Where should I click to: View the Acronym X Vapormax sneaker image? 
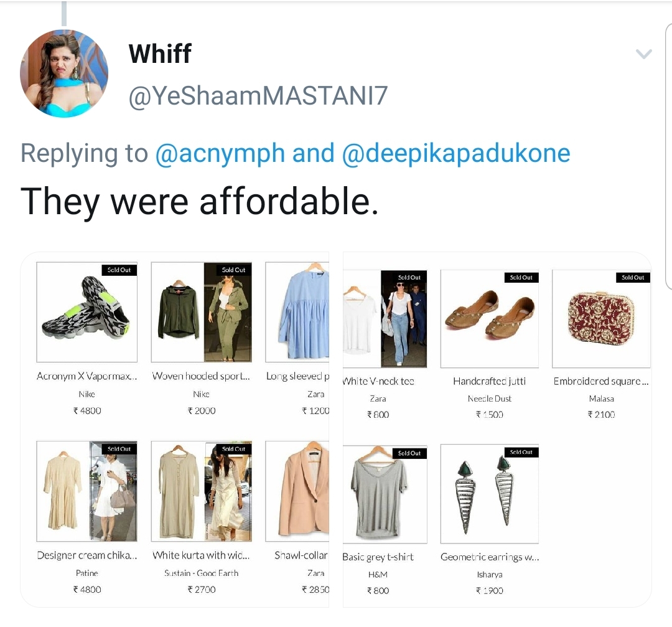[87, 312]
